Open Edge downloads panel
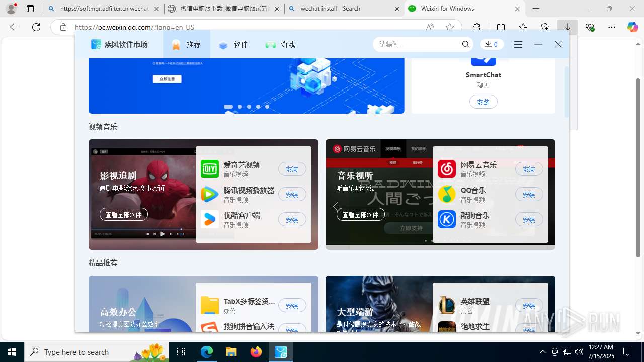Viewport: 644px width, 362px height. pyautogui.click(x=568, y=27)
